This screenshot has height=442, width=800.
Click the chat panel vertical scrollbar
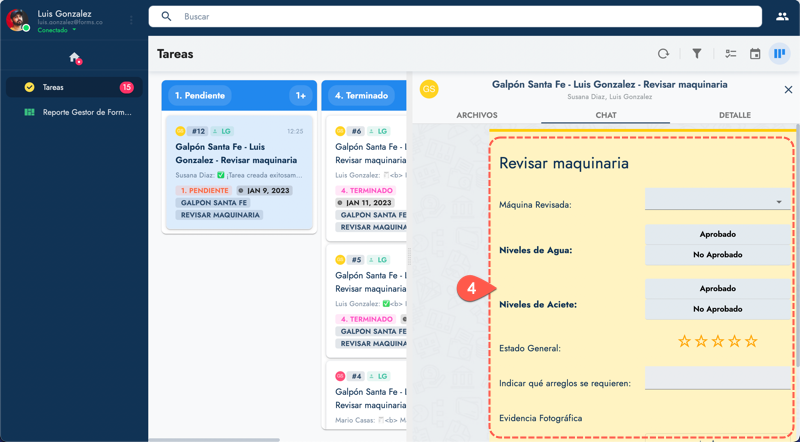(x=797, y=245)
